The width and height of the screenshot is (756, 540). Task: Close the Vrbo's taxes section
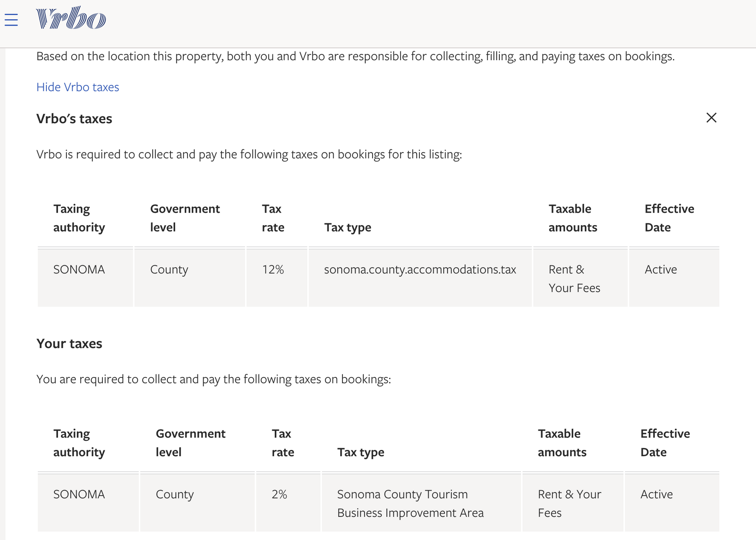pyautogui.click(x=711, y=118)
